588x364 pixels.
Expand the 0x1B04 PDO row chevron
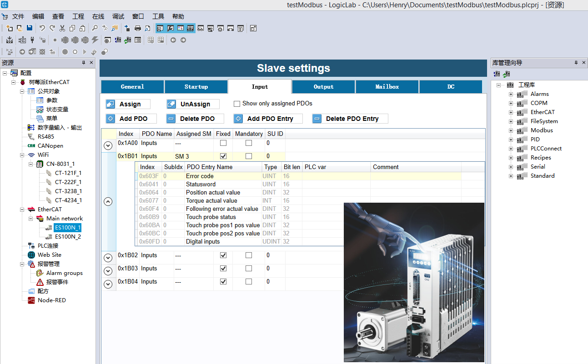pos(108,284)
